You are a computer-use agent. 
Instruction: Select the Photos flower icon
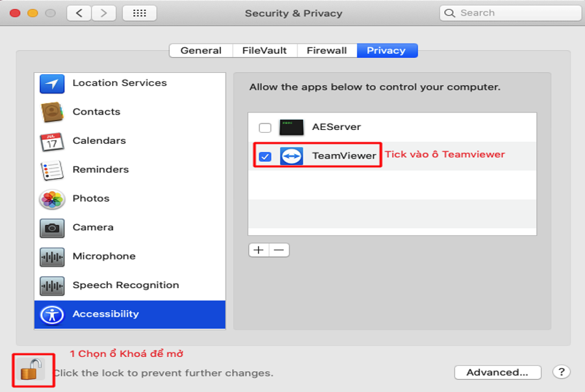click(52, 199)
